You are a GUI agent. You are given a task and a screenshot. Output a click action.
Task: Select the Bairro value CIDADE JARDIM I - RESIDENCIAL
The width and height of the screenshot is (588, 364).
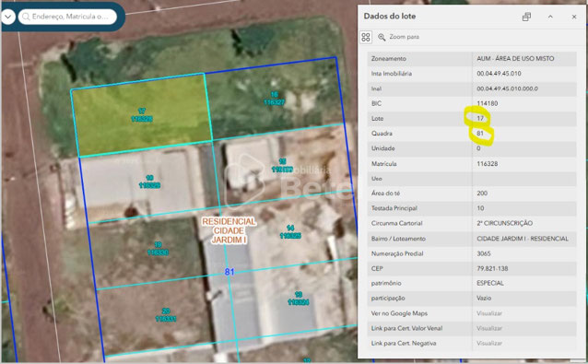[523, 239]
